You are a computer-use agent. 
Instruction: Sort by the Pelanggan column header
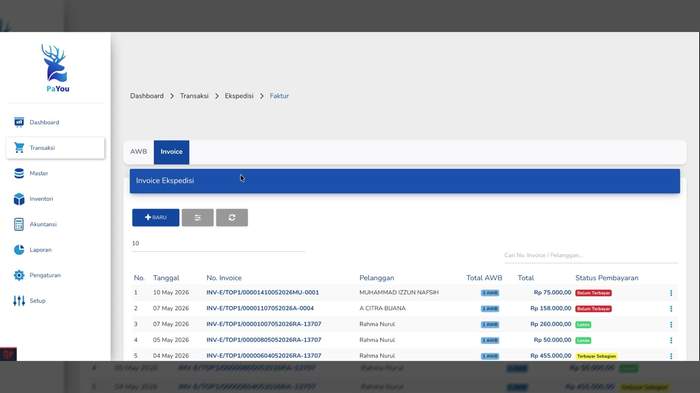[x=377, y=278]
